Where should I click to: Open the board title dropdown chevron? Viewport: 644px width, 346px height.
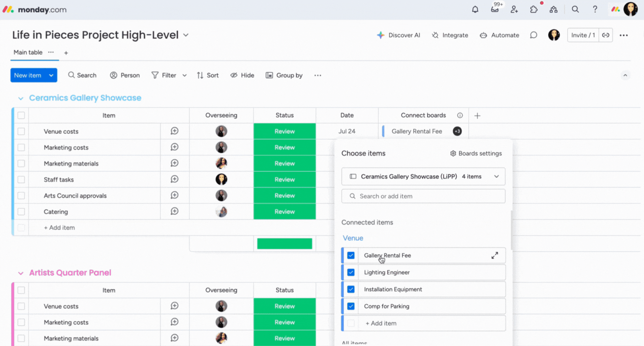pyautogui.click(x=186, y=35)
